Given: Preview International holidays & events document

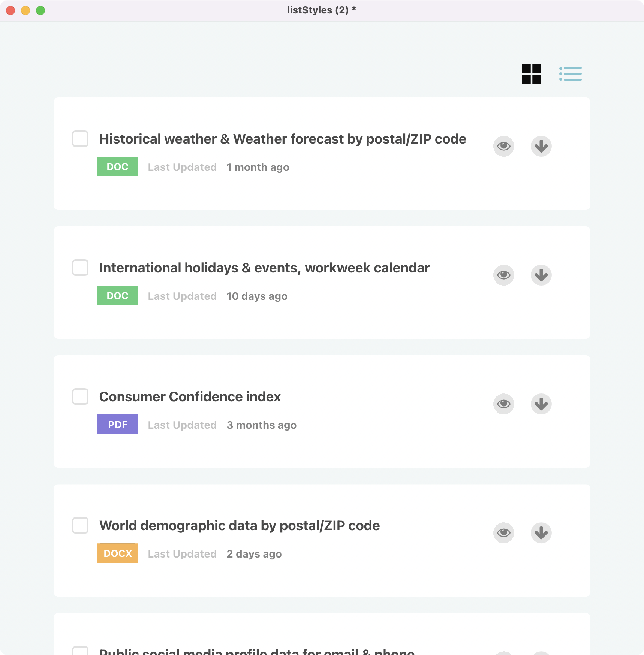Looking at the screenshot, I should tap(503, 275).
